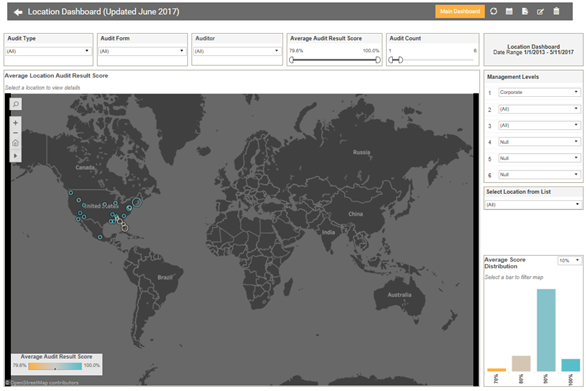Click the map search magnifier icon
This screenshot has width=586, height=391.
[16, 104]
